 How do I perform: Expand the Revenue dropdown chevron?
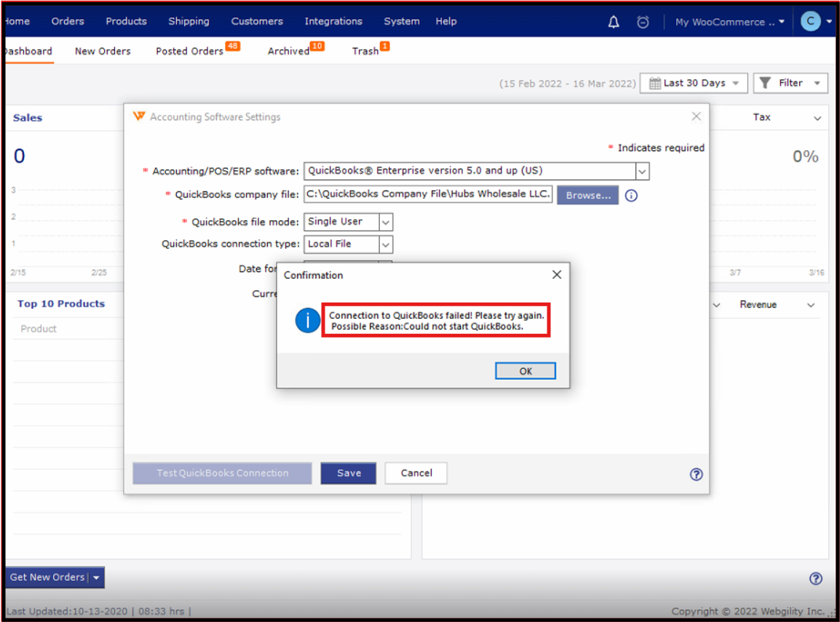(x=811, y=305)
